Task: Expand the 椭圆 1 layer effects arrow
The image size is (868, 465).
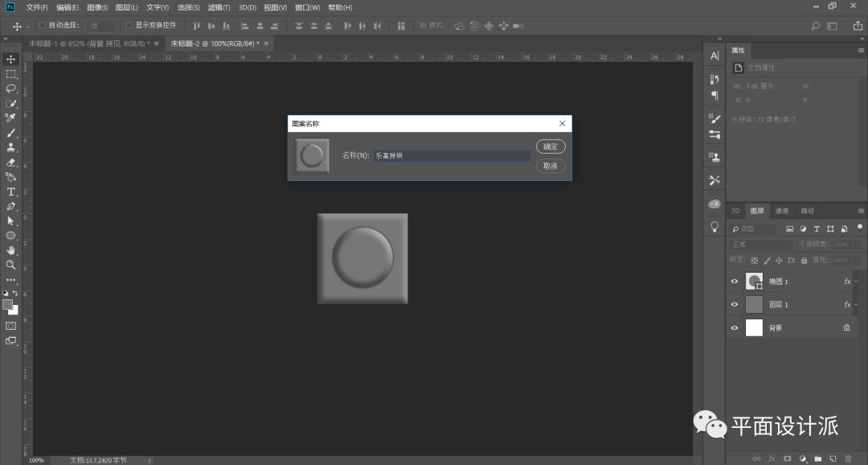Action: [856, 282]
